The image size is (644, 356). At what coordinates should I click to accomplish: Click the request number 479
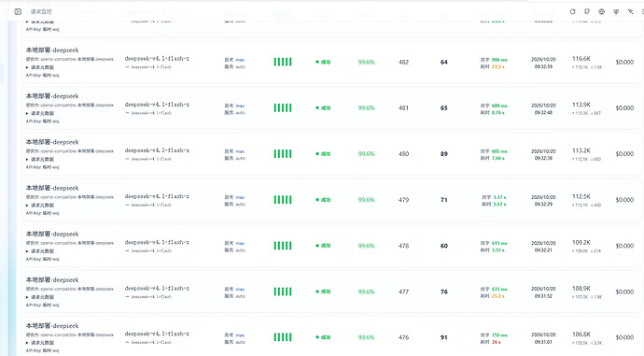403,200
